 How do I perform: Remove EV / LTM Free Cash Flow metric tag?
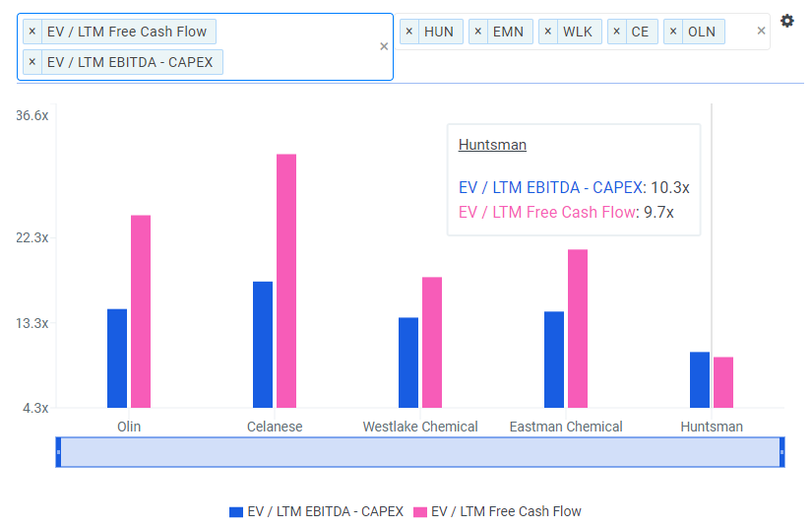[32, 32]
